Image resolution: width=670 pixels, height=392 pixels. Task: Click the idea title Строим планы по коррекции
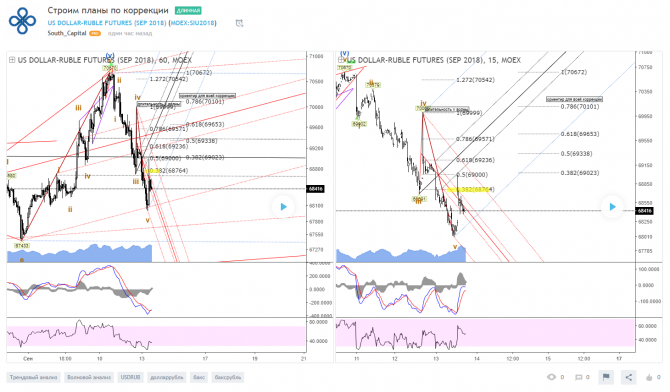108,10
